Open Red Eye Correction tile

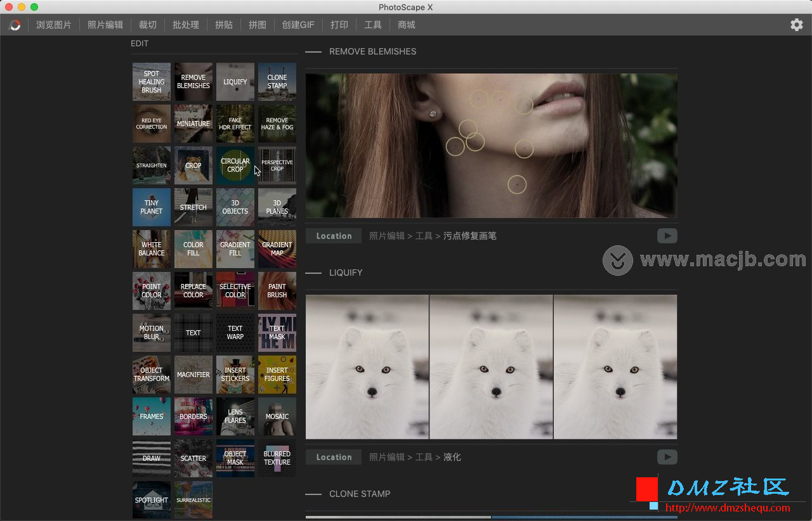pyautogui.click(x=152, y=124)
